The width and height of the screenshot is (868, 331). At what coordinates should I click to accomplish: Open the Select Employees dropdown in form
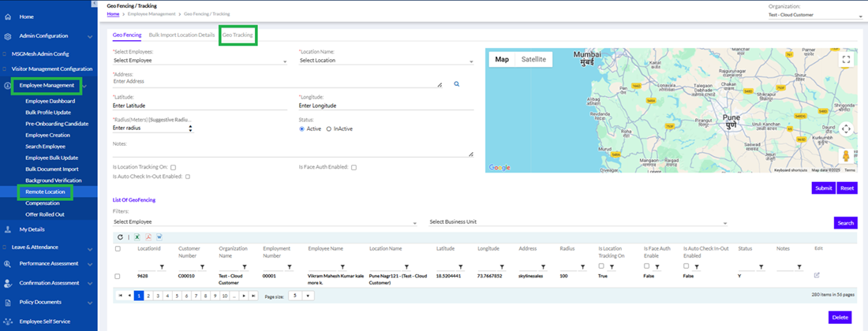200,60
